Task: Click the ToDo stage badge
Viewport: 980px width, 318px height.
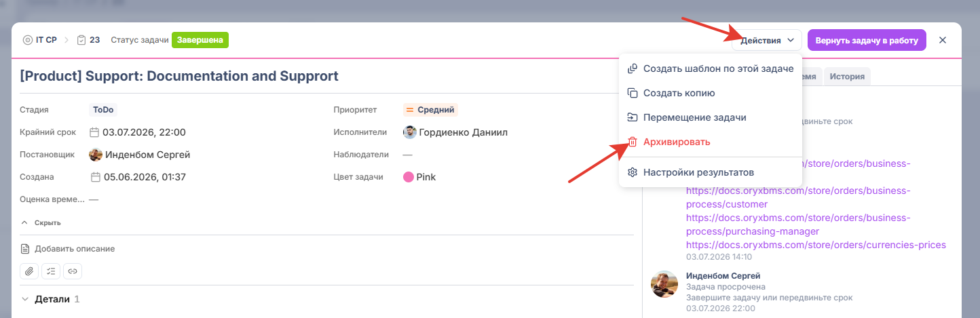Action: coord(104,110)
